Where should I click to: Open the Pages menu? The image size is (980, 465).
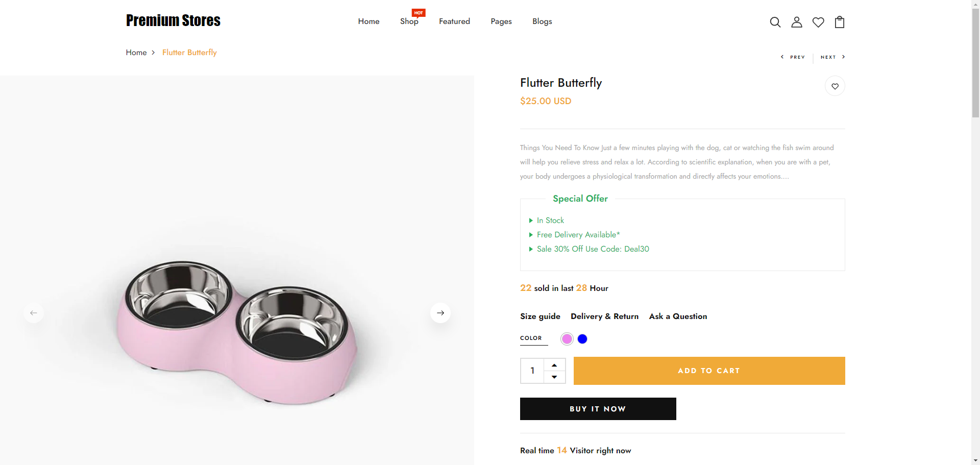501,21
